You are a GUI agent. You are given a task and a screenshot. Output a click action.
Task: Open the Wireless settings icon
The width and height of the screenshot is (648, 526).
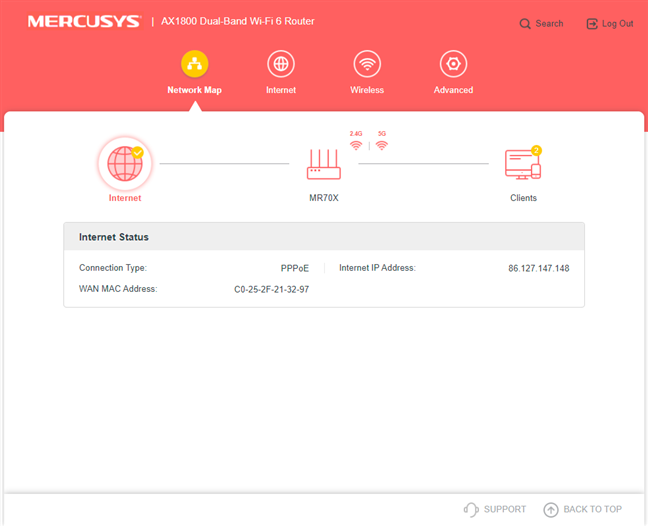click(x=367, y=64)
